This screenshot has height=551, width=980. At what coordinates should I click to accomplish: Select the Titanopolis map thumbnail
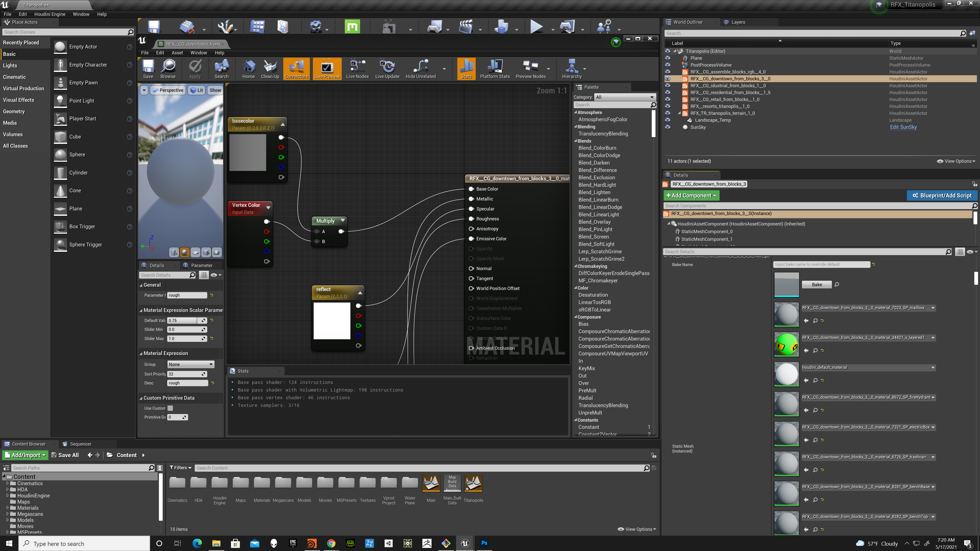(473, 483)
